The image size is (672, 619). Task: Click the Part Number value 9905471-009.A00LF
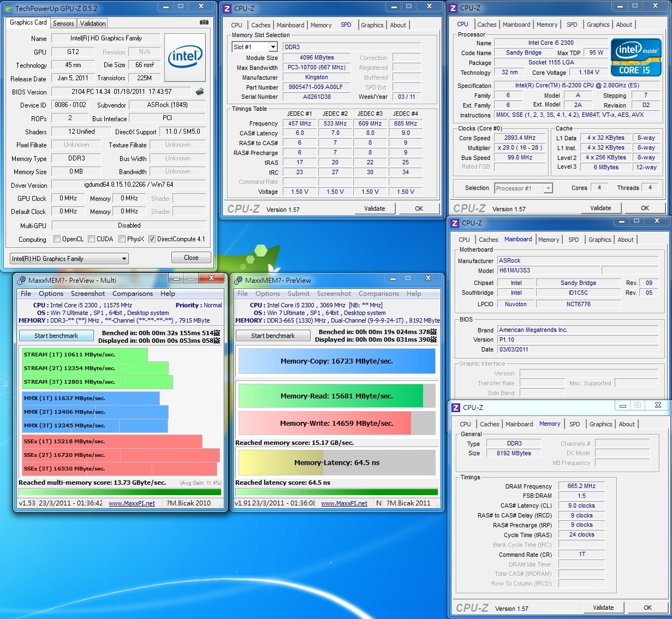pyautogui.click(x=317, y=87)
